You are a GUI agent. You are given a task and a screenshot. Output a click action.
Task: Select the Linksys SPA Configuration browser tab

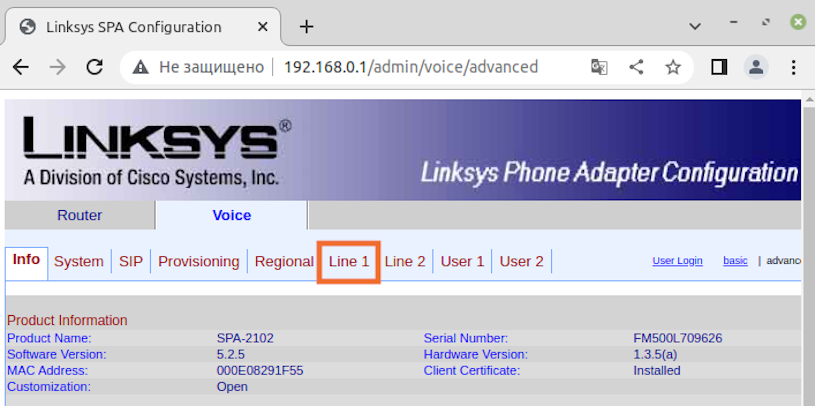(141, 27)
